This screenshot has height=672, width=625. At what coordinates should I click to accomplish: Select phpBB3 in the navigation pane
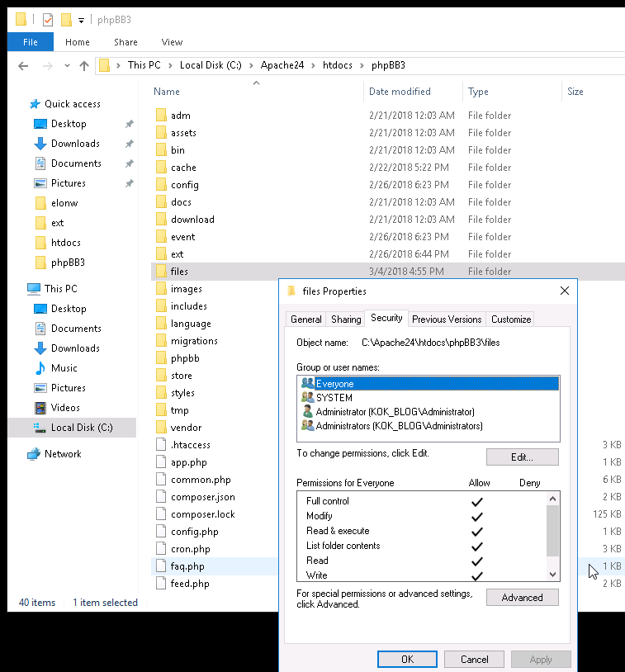pos(68,263)
